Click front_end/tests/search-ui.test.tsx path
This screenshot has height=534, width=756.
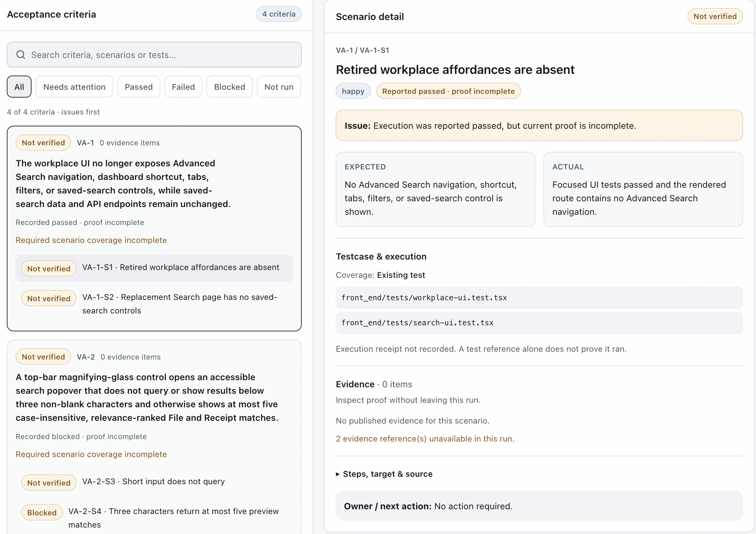[539, 323]
